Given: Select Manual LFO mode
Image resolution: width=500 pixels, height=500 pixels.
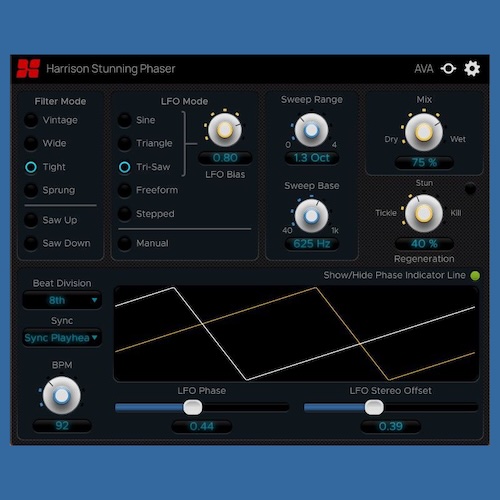Looking at the screenshot, I should point(125,243).
